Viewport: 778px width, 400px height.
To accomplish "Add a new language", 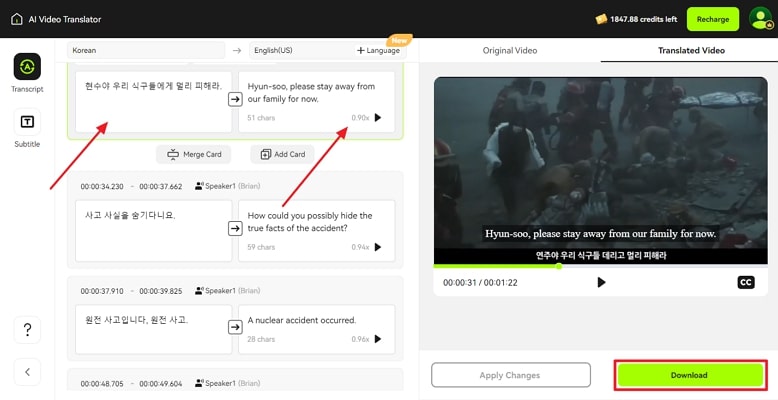I will click(377, 50).
